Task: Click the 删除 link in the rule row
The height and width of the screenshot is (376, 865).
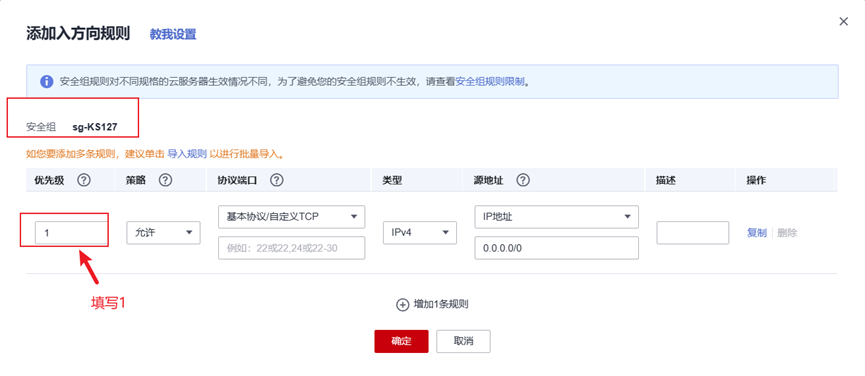Action: click(787, 233)
